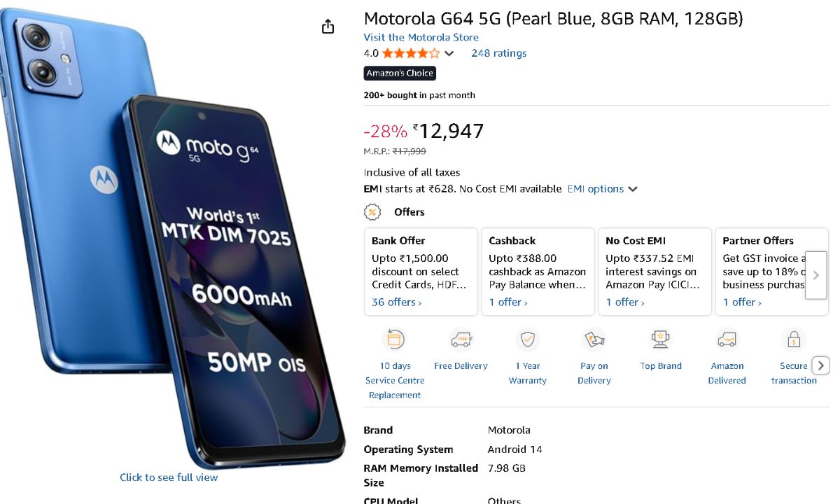Click the Top Brand trophy icon
The width and height of the screenshot is (840, 504).
[661, 340]
